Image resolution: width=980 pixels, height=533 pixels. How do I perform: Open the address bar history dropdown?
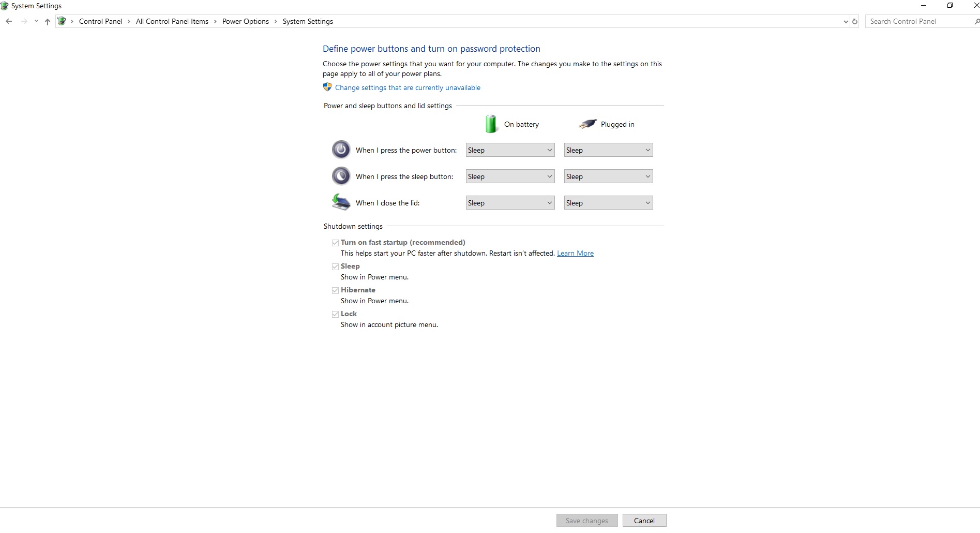point(846,21)
